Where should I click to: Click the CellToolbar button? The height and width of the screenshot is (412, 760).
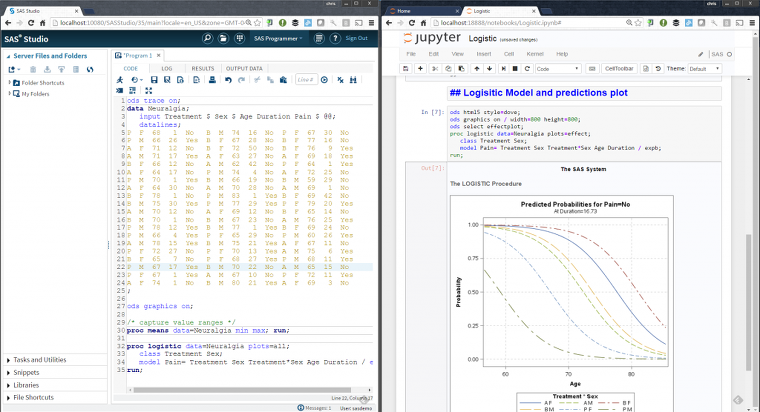(x=620, y=68)
